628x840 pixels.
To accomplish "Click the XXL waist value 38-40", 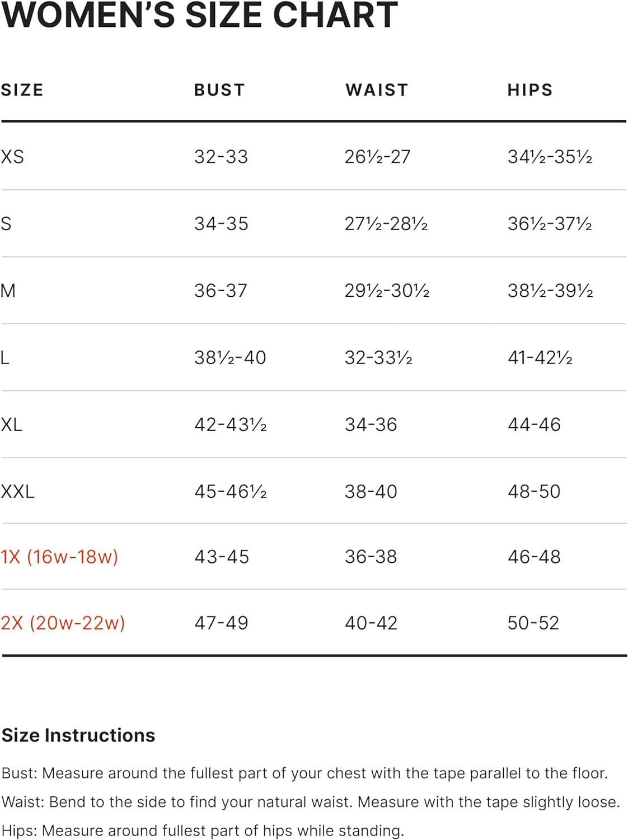I will [x=371, y=492].
